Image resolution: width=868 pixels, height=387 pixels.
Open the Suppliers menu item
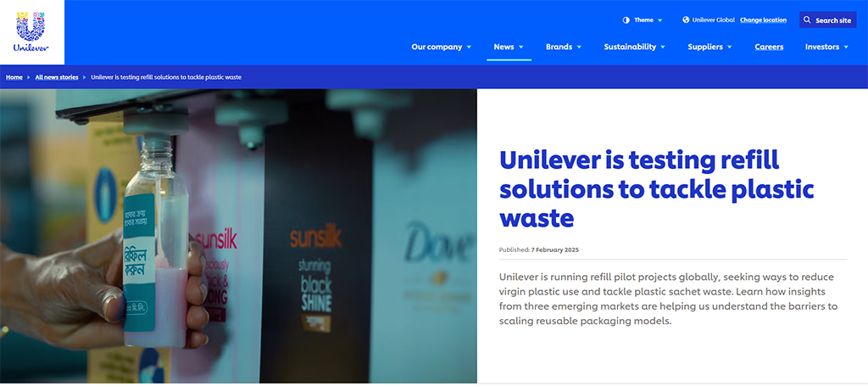click(x=709, y=48)
